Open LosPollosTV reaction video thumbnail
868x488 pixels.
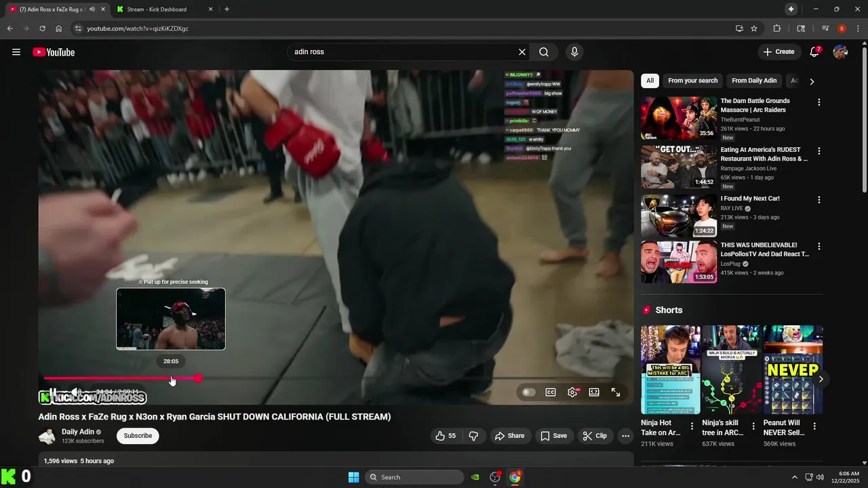679,262
